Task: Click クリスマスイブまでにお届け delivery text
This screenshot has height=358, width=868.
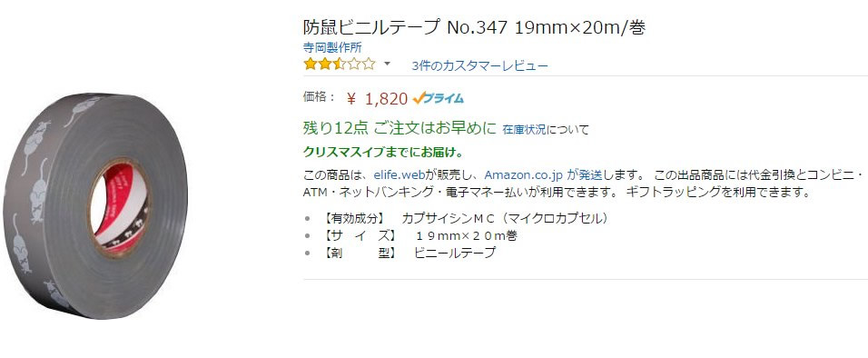Action: pos(383,152)
